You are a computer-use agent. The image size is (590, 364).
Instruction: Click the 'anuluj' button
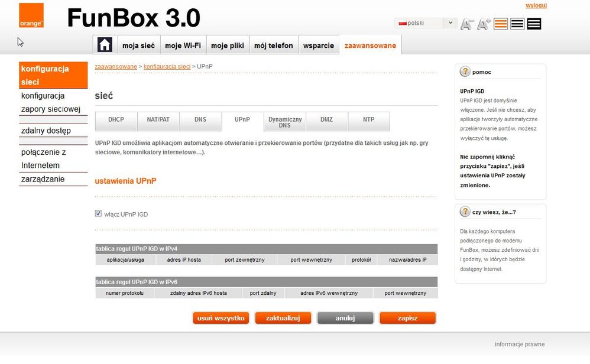pos(345,318)
